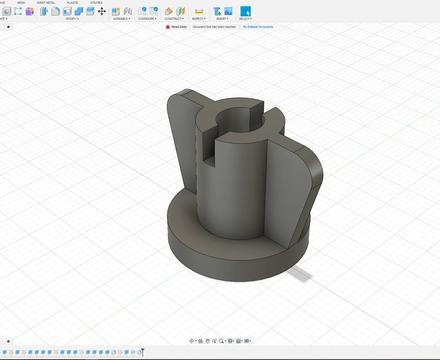440x360 pixels.
Task: Toggle the browser panel expand dot
Action: tap(8, 27)
